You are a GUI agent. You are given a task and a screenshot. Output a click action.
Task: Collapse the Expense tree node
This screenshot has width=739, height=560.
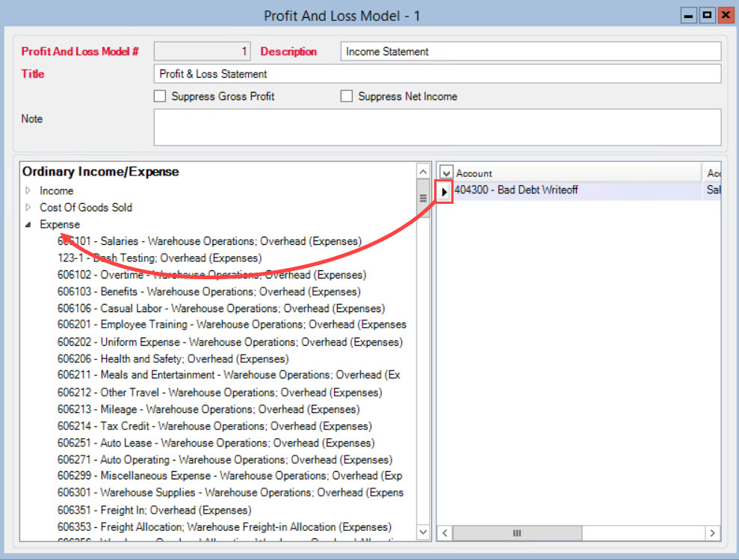28,225
